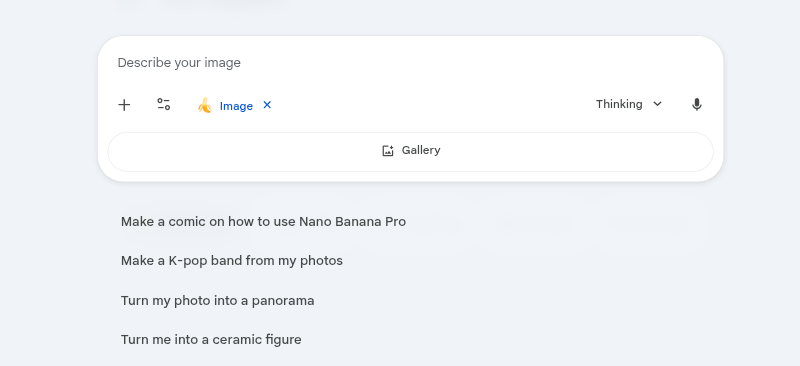
Task: Select Make a comic on Nano Banana Pro
Action: tap(263, 222)
